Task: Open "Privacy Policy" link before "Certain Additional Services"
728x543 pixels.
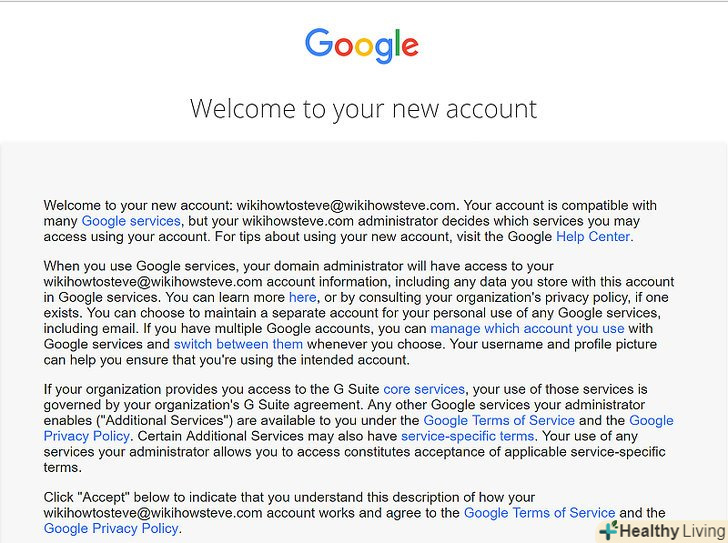Action: point(87,436)
